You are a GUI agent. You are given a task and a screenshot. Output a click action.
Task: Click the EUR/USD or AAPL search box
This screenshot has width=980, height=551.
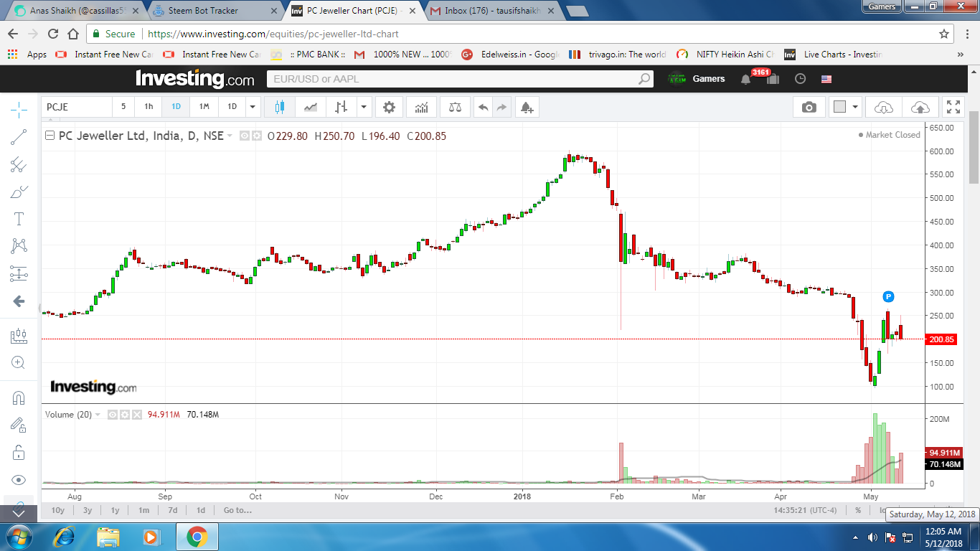[x=459, y=79]
